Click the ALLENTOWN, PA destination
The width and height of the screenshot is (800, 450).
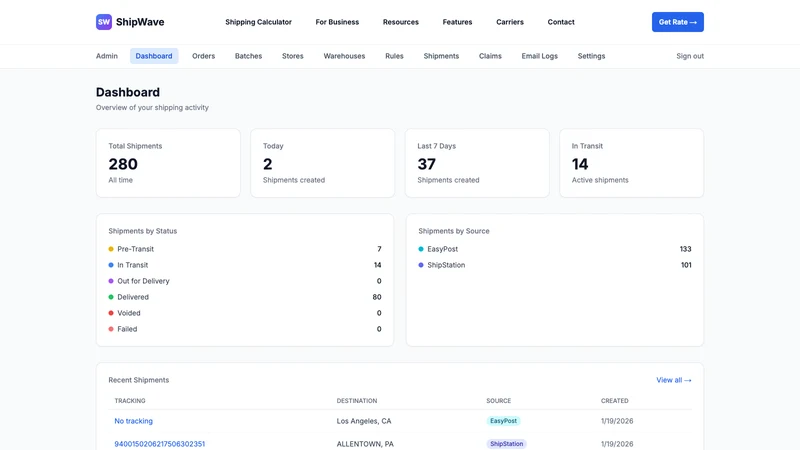(365, 444)
